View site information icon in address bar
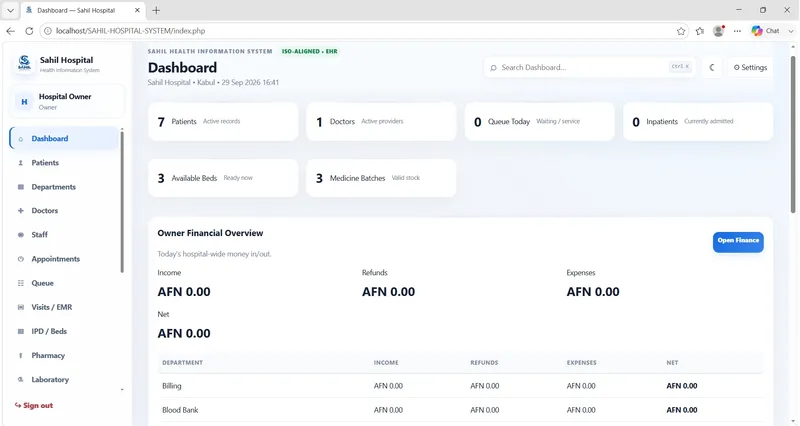The width and height of the screenshot is (800, 426). tap(47, 31)
